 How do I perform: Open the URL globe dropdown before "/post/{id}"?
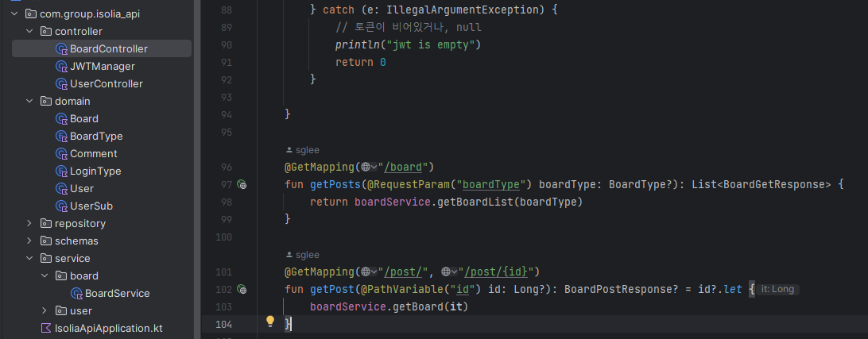[450, 272]
